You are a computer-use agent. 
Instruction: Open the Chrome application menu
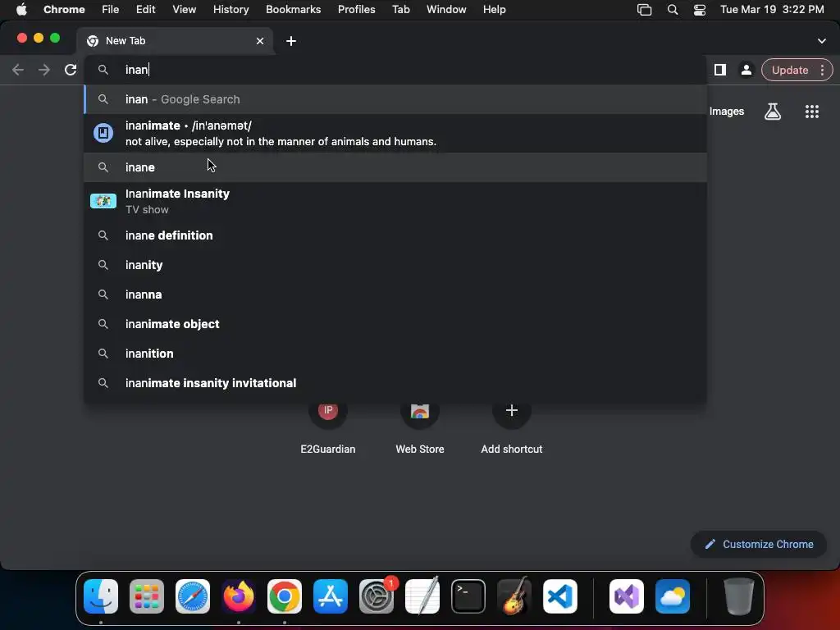click(64, 9)
